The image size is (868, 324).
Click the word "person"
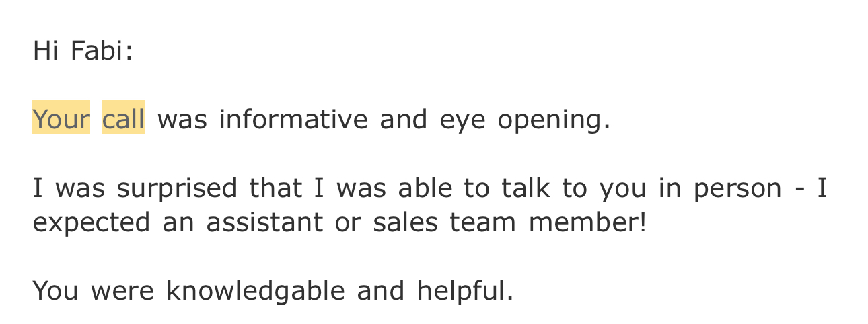pyautogui.click(x=737, y=189)
